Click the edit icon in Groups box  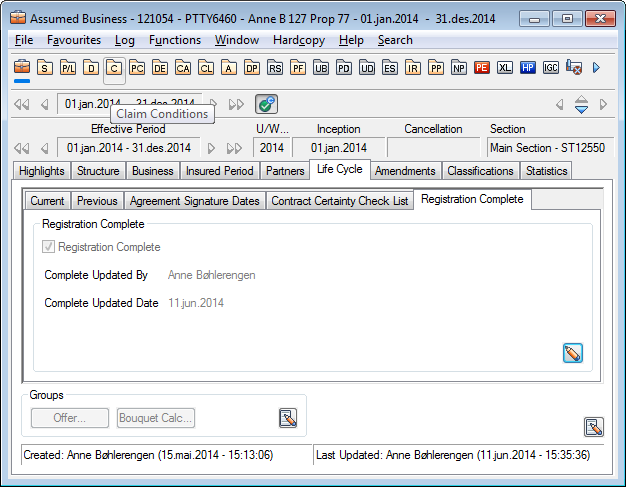(x=288, y=418)
